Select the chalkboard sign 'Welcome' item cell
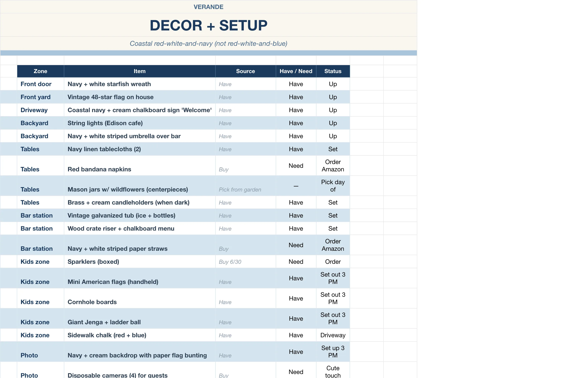Image resolution: width=588 pixels, height=378 pixels. [140, 110]
